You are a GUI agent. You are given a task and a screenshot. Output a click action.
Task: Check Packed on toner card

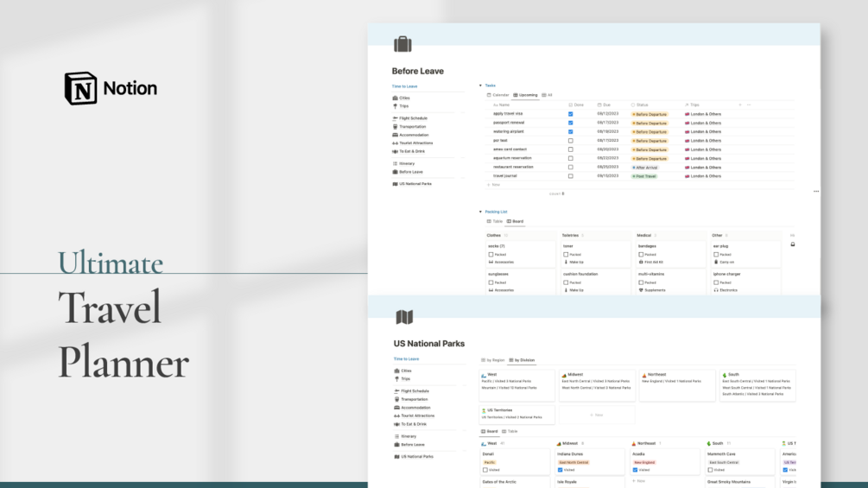click(566, 255)
